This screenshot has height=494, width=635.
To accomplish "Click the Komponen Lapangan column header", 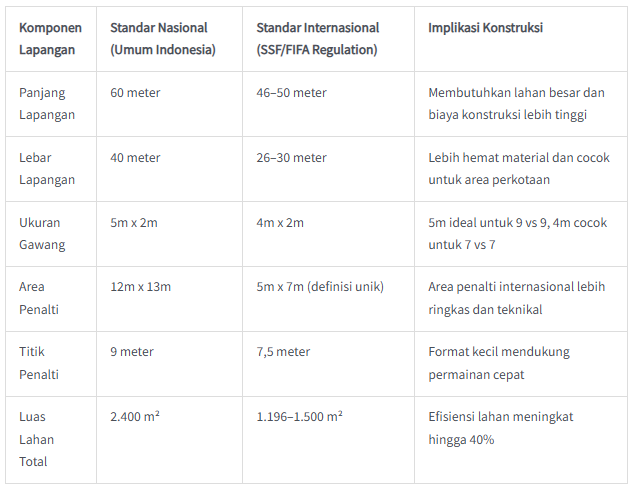I will [x=51, y=39].
